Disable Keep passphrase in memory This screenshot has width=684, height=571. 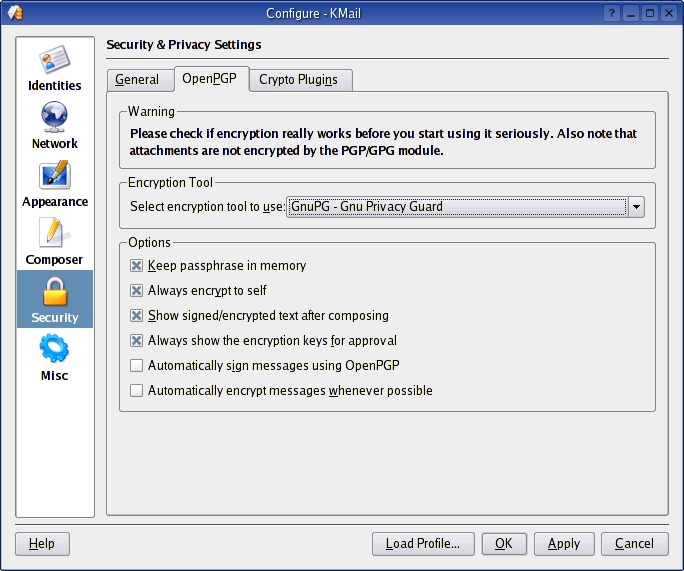[137, 266]
